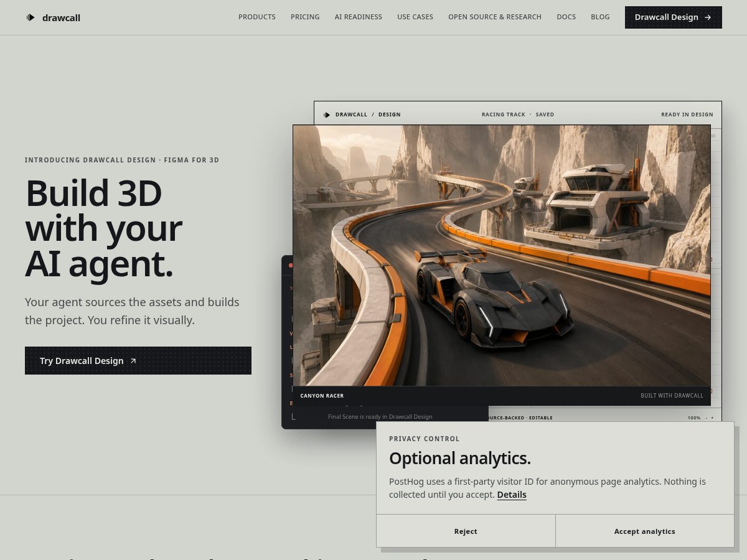The width and height of the screenshot is (747, 560).
Task: Open the Docs link in the header
Action: [566, 17]
